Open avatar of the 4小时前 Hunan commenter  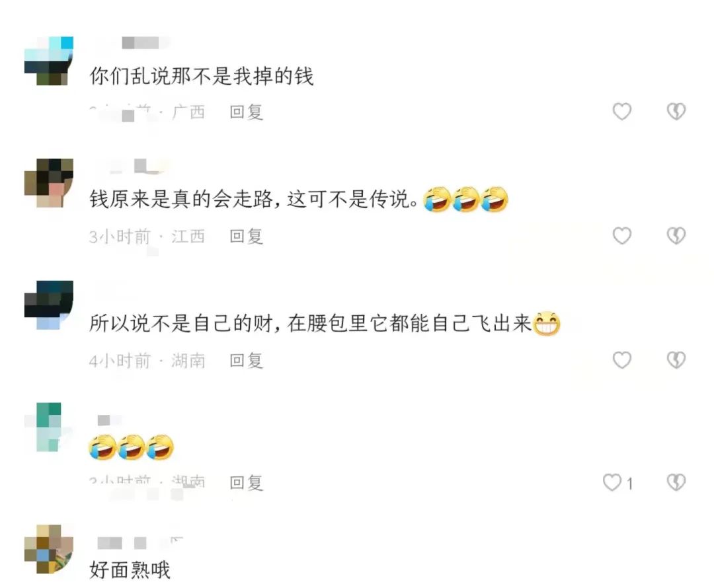pos(49,305)
